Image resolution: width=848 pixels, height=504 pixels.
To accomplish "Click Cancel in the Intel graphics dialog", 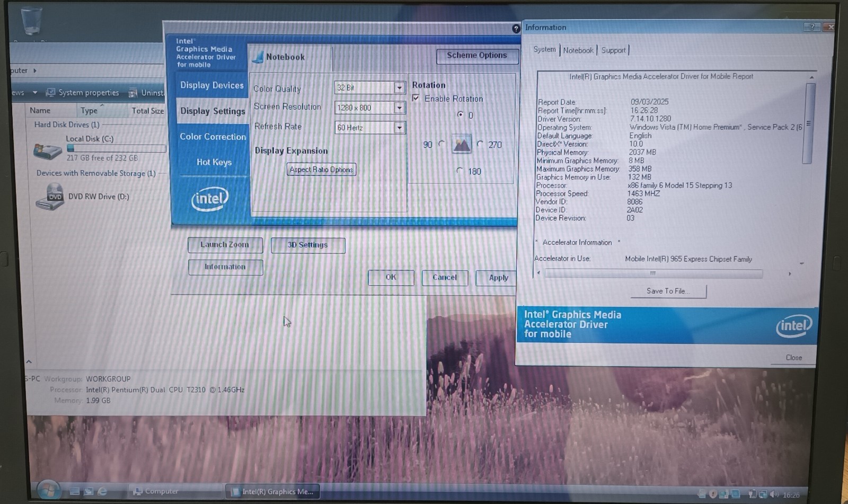I will point(444,277).
